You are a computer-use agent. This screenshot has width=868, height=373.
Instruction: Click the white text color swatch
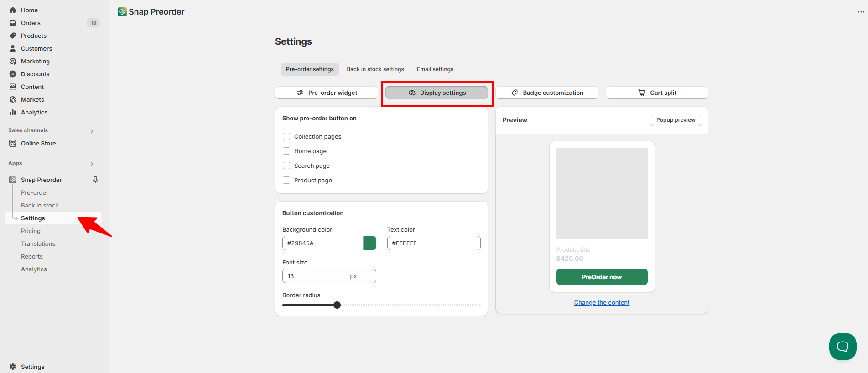tap(474, 243)
